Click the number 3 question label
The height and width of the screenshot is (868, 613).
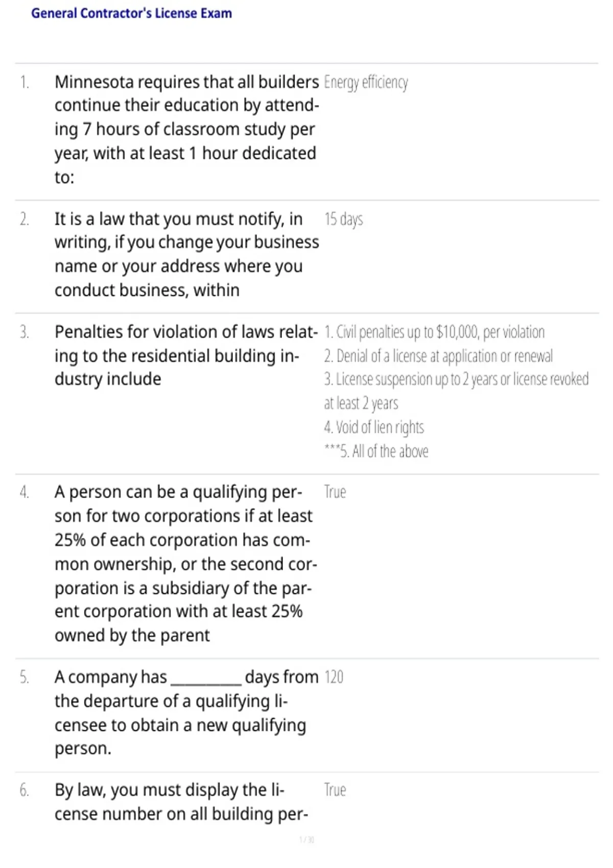coord(24,332)
